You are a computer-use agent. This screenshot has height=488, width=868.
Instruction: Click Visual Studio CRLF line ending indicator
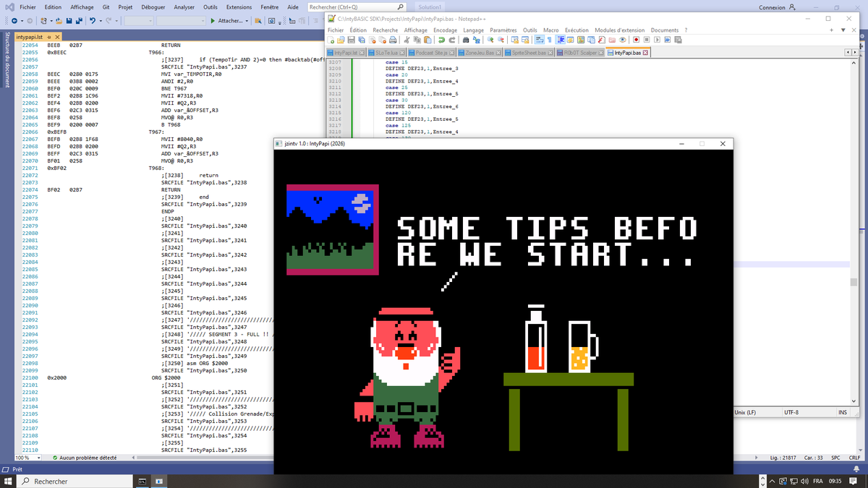pos(854,458)
